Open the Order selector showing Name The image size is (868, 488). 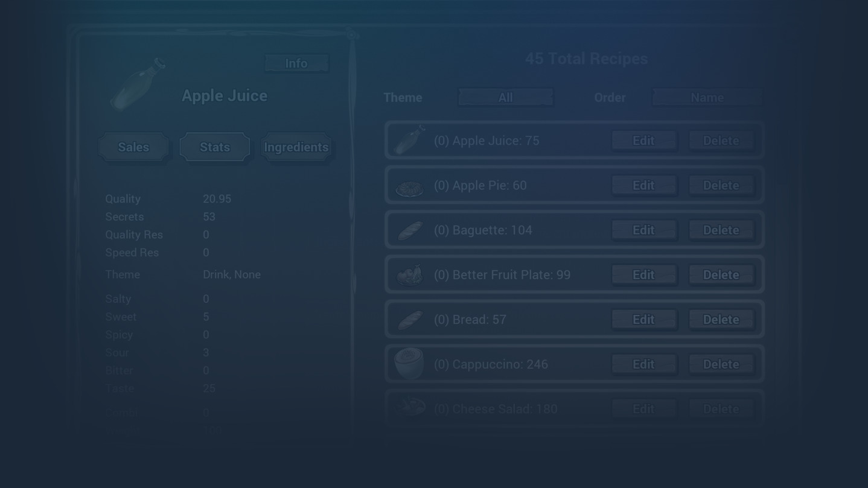pyautogui.click(x=707, y=97)
